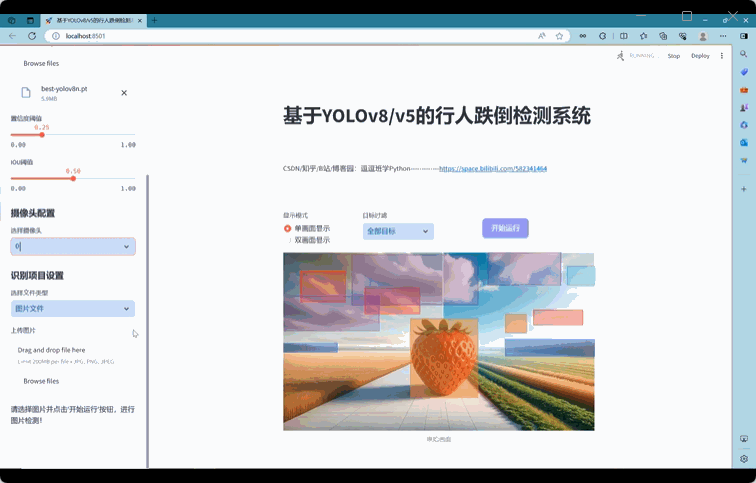Reload the page with refresh icon
Screen dimensions: 756x483
click(x=32, y=36)
